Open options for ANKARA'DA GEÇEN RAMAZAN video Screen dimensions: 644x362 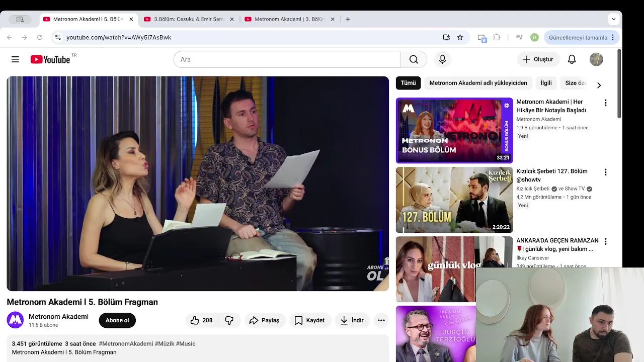click(x=605, y=241)
